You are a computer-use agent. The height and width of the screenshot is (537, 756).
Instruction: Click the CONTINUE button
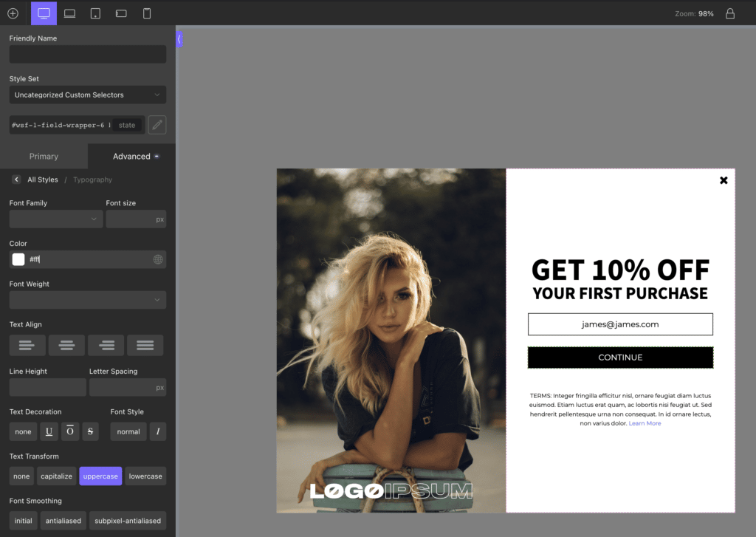click(x=620, y=358)
